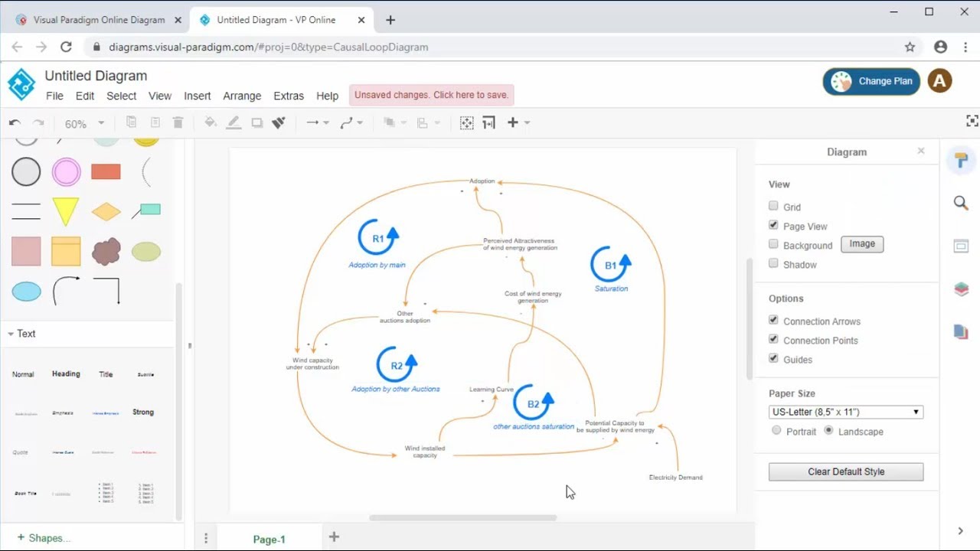
Task: Select the red rectangle shape
Action: [x=106, y=172]
